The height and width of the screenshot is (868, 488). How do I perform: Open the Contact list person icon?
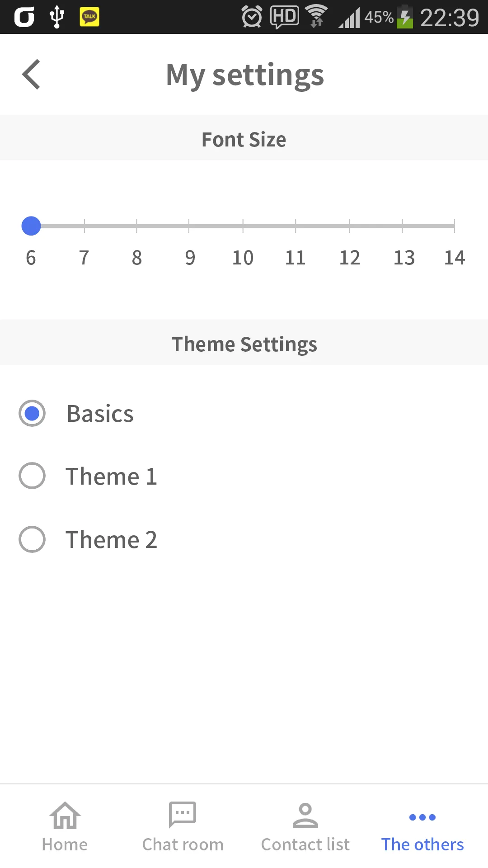click(305, 815)
